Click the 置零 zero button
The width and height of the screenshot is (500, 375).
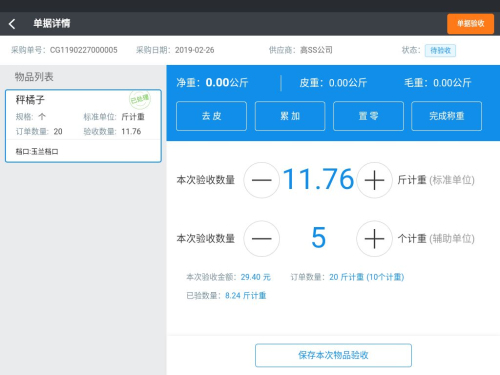368,116
